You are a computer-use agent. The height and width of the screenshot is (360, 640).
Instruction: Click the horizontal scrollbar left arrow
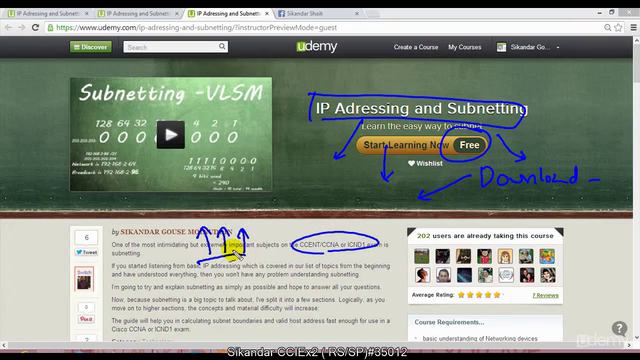tap(4, 345)
